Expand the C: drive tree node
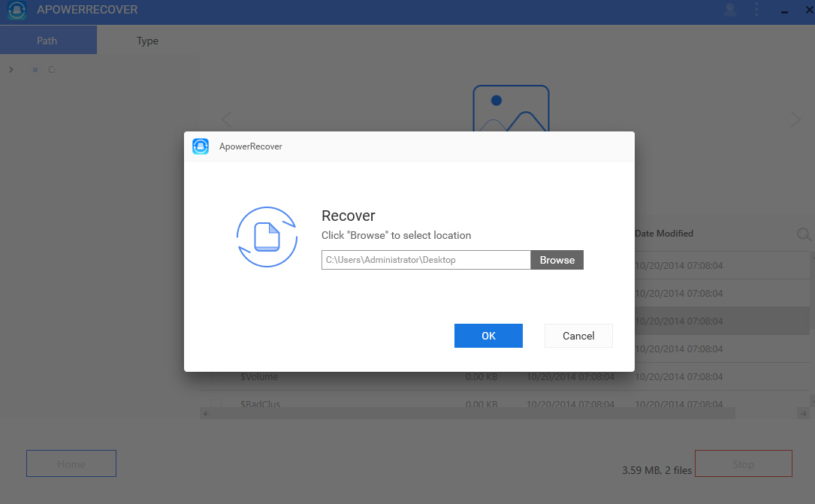 click(x=11, y=70)
